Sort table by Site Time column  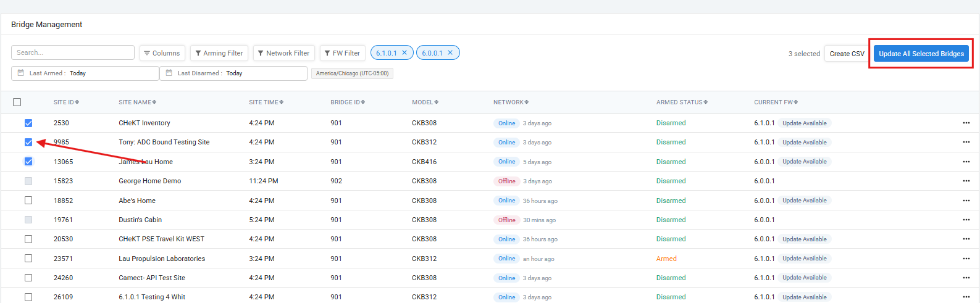pos(266,102)
